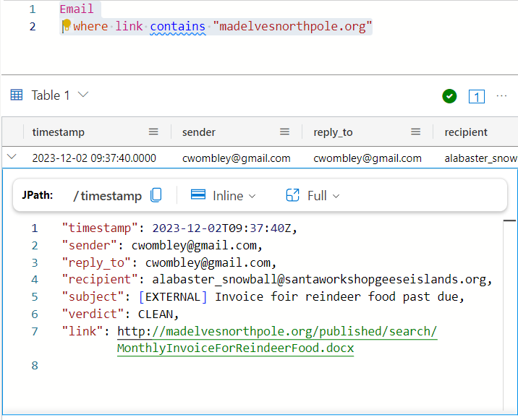Screen dimensions: 518x420
Task: Open the timestamp column menu icon
Action: coord(153,132)
